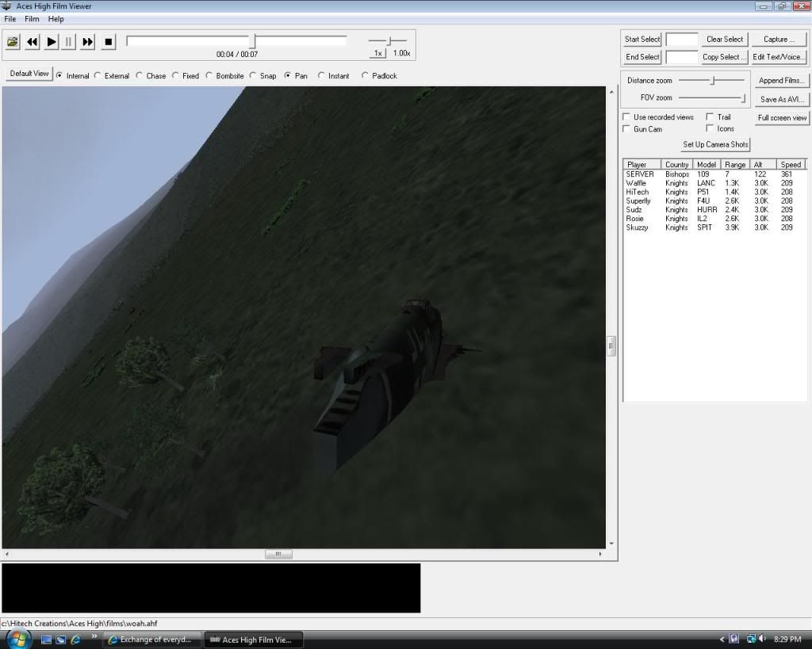Screen dimensions: 812x649
Task: Play the film
Action: pos(51,42)
